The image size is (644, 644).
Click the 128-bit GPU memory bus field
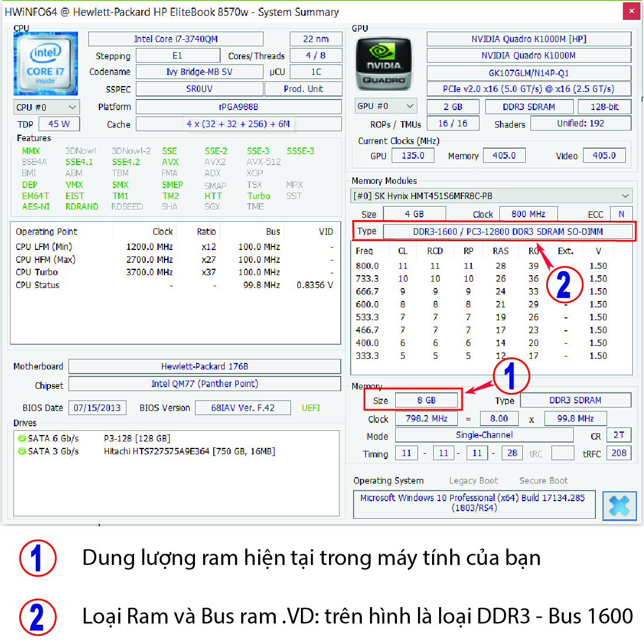(605, 107)
